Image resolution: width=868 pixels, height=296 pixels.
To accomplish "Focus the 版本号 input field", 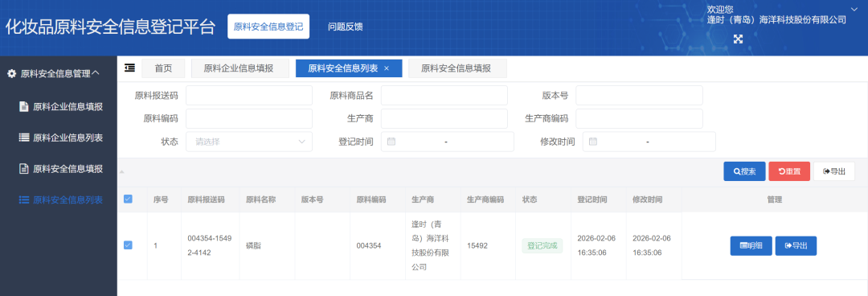I will tap(640, 96).
